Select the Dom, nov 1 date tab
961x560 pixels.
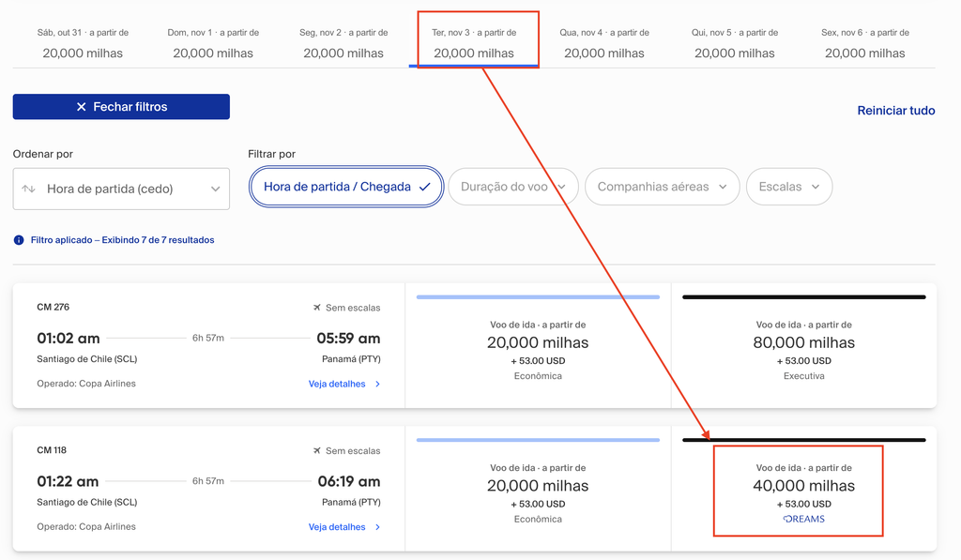[x=213, y=43]
